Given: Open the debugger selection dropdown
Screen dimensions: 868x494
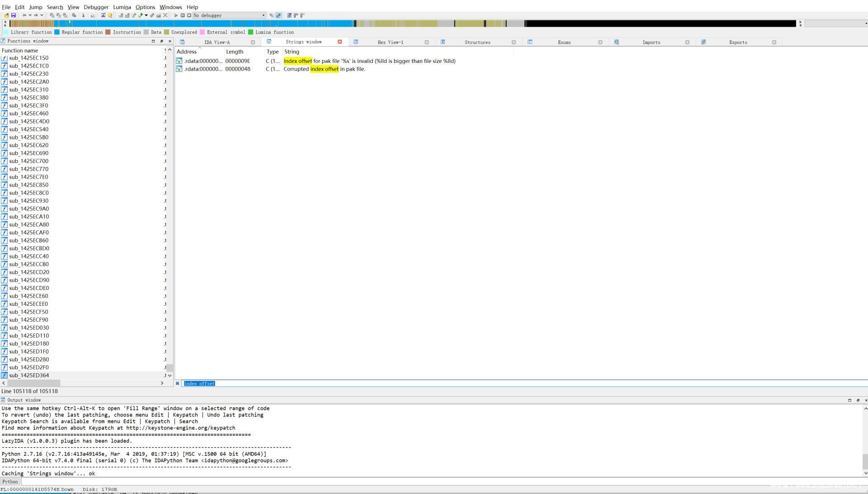Looking at the screenshot, I should pyautogui.click(x=264, y=15).
